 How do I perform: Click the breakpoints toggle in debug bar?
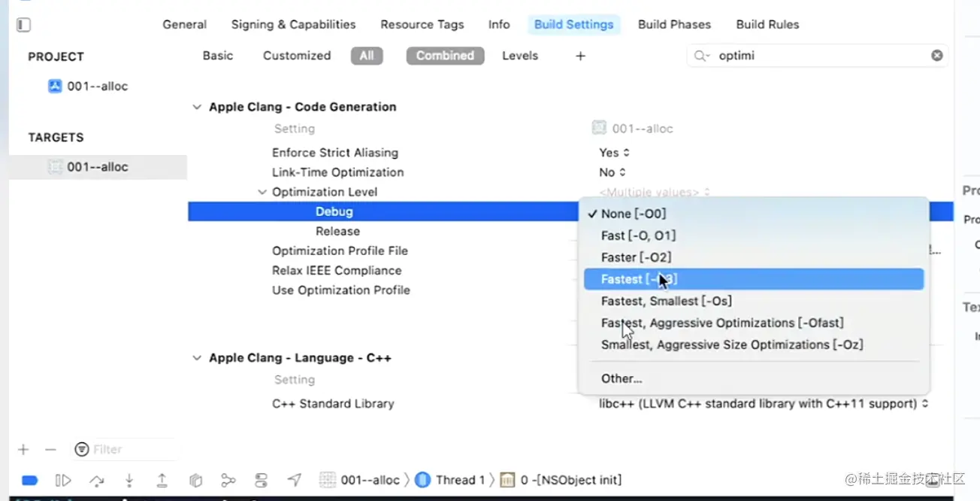(29, 480)
